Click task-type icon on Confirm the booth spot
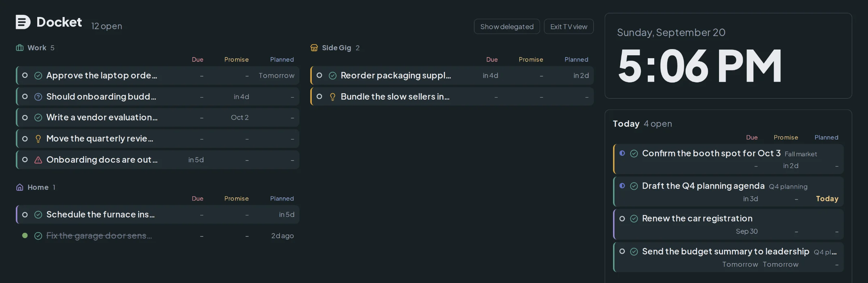Viewport: 868px width, 283px height. (634, 154)
